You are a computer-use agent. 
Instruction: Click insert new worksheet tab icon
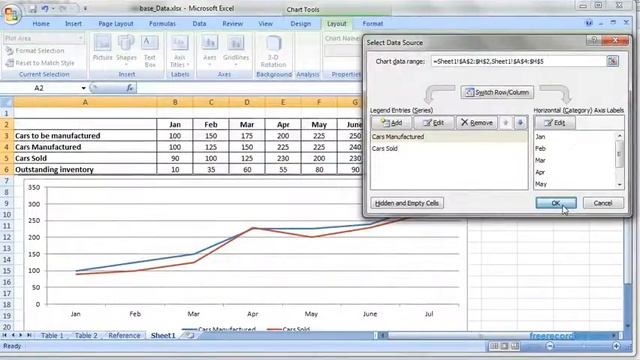tap(189, 336)
